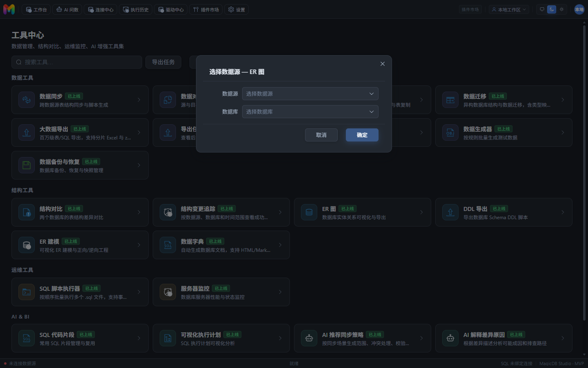The width and height of the screenshot is (588, 368).
Task: Click the 数据备份与恢复 save icon
Action: [x=27, y=165]
